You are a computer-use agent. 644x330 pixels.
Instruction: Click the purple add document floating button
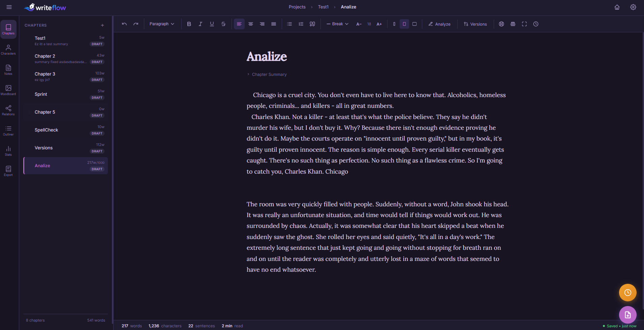tap(627, 315)
